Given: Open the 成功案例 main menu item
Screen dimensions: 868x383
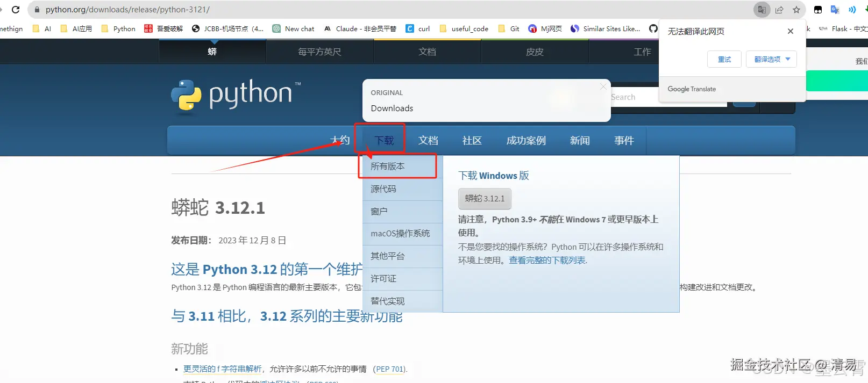Looking at the screenshot, I should [526, 140].
